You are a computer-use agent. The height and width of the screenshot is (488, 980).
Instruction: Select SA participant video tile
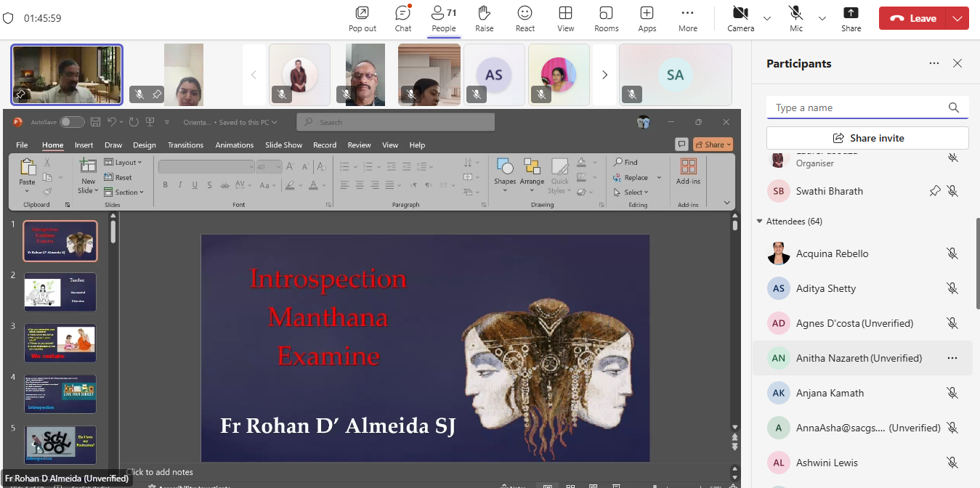[x=676, y=75]
